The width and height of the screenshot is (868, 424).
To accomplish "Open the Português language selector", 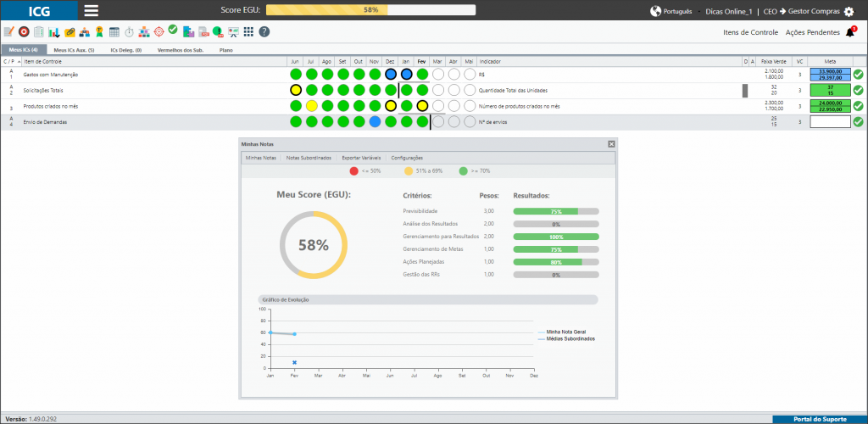I will [x=671, y=11].
